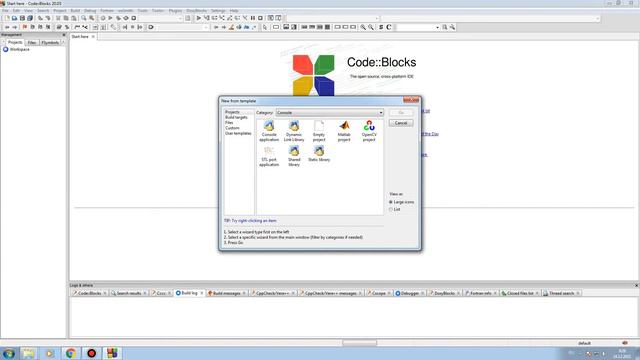Select the Shared library template
Image resolution: width=640 pixels, height=360 pixels.
coord(294,156)
